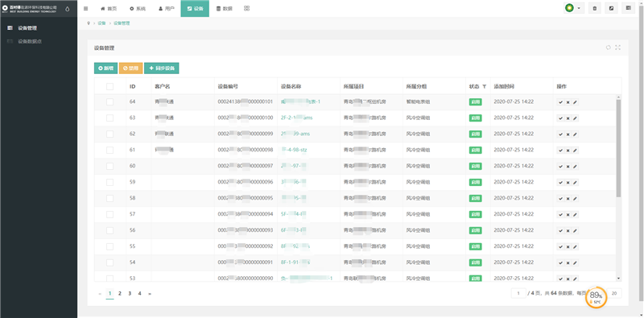Click the orange 89% circular gauge widget

pos(596,297)
